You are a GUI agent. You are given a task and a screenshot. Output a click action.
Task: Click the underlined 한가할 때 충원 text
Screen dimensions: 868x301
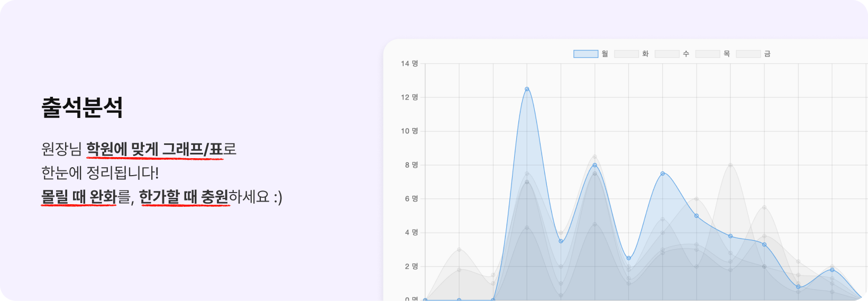pyautogui.click(x=184, y=197)
